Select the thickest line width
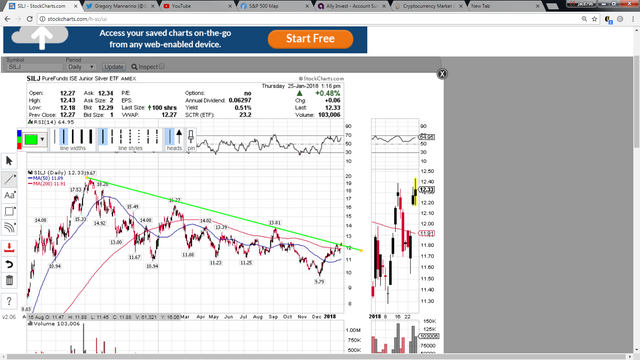 point(91,137)
